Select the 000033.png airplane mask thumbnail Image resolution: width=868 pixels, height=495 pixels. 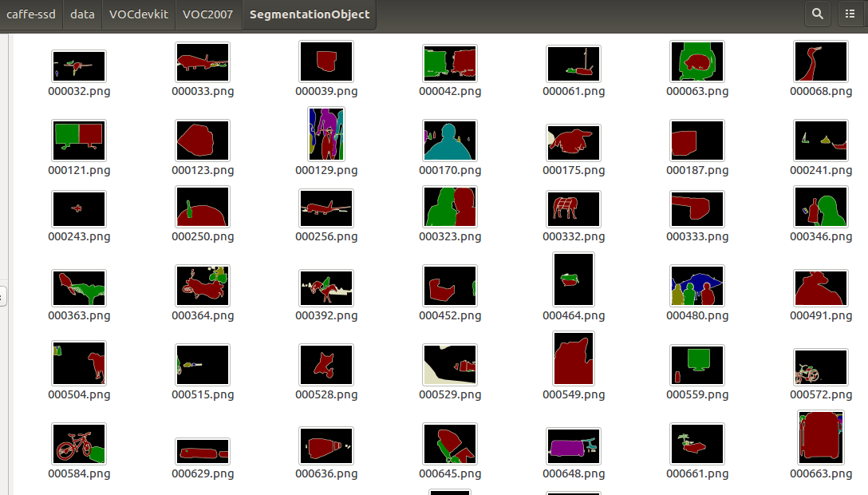[203, 62]
